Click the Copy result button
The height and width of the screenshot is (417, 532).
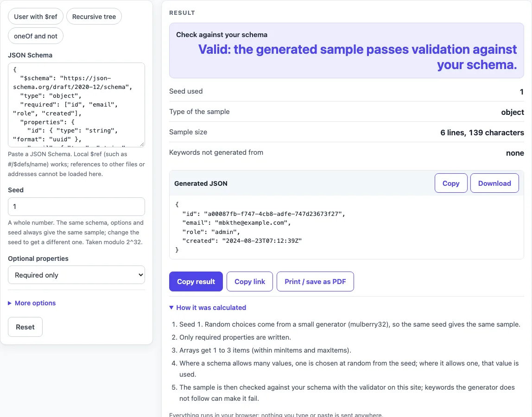196,282
